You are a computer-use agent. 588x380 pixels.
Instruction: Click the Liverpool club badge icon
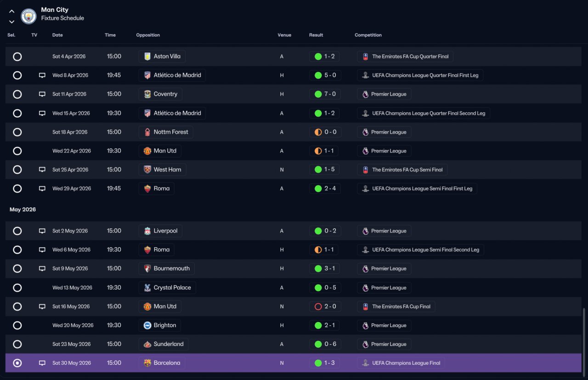coord(147,231)
